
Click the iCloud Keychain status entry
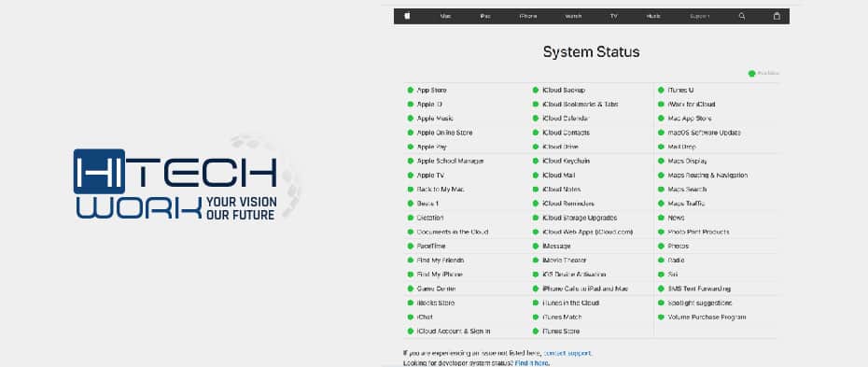click(x=561, y=161)
